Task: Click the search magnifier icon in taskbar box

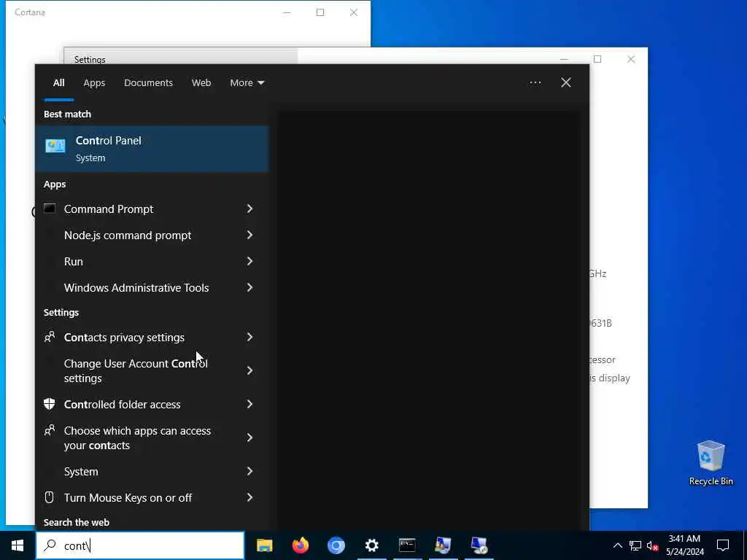Action: tap(50, 545)
